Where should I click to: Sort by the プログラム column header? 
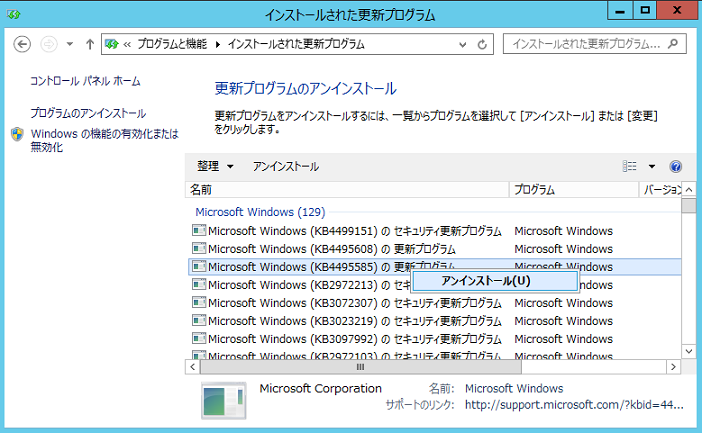click(574, 190)
